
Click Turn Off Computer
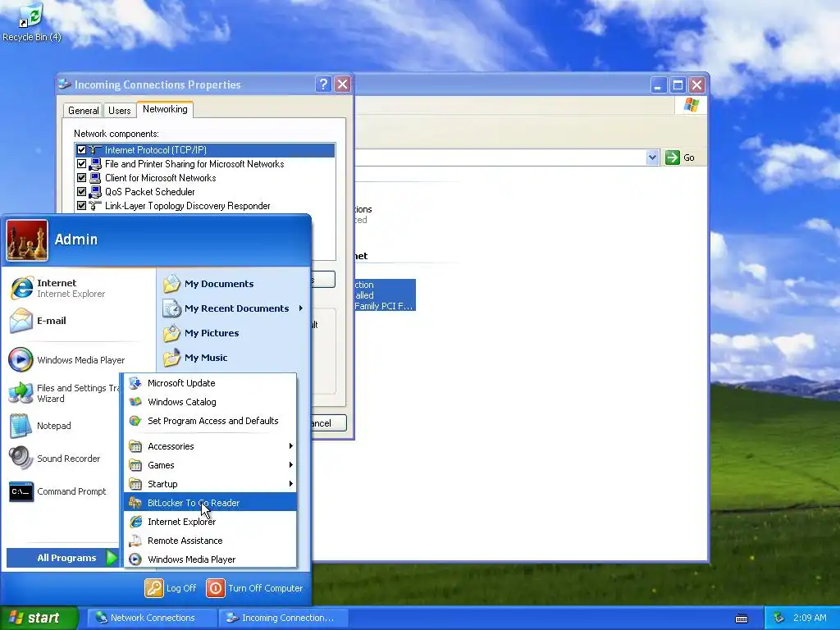(255, 588)
